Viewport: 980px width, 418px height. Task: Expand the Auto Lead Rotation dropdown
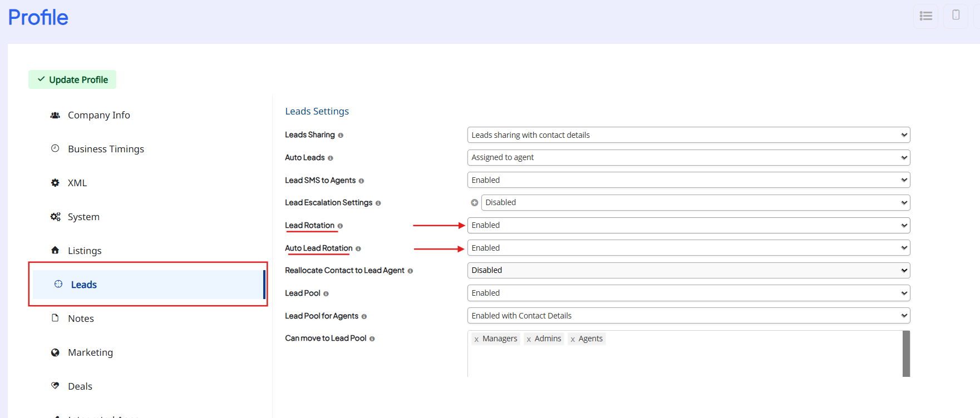[x=688, y=248]
